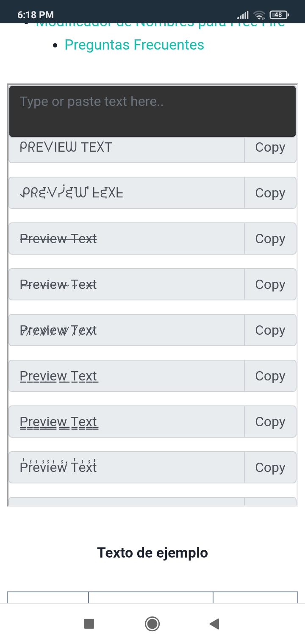This screenshot has width=305, height=644.
Task: Open the Preguntas Frecuentes link
Action: click(x=134, y=45)
